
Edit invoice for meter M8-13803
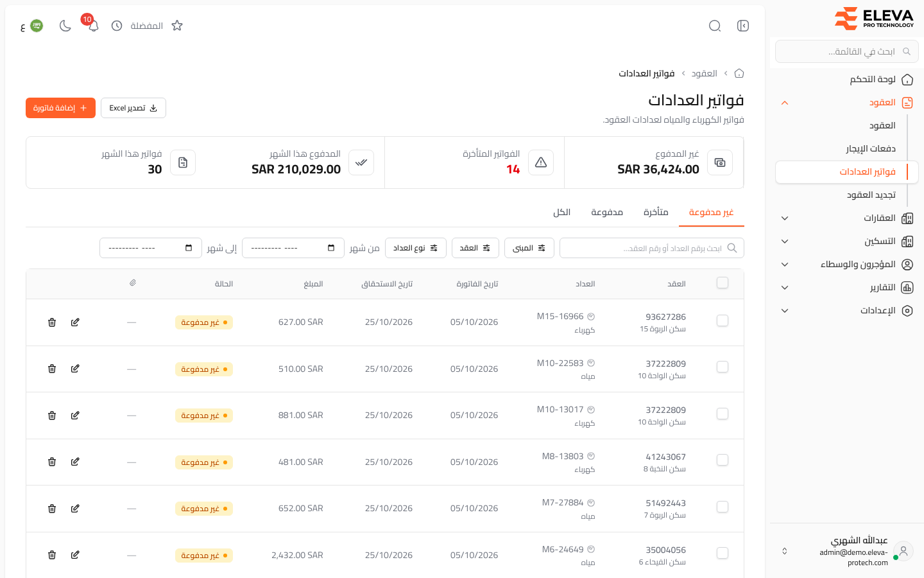[75, 462]
